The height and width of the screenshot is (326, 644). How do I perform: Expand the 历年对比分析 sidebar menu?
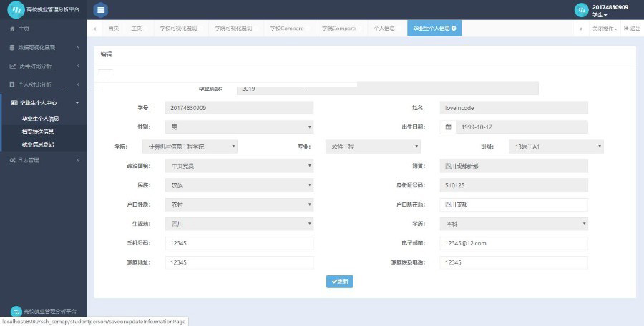pos(42,66)
